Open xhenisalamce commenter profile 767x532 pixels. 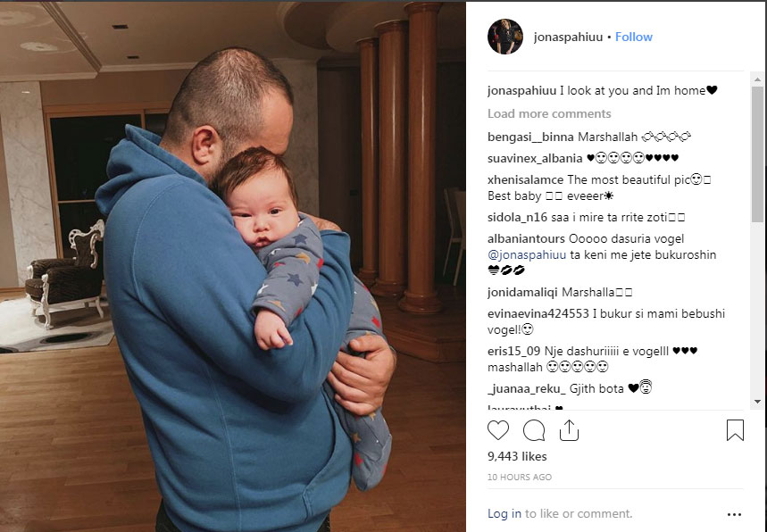coord(525,180)
